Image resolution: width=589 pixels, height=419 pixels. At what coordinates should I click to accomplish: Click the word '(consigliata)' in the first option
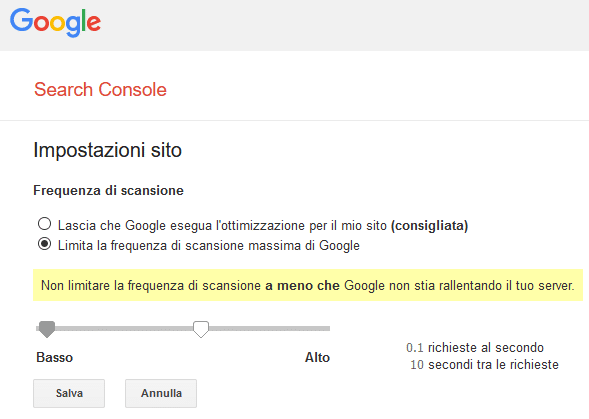tap(430, 226)
